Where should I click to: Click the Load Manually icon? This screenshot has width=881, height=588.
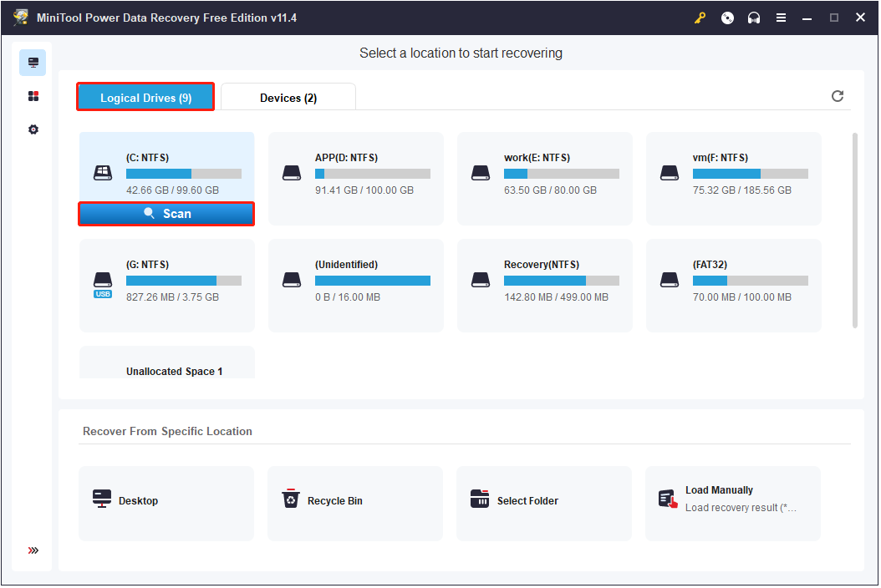(x=668, y=499)
